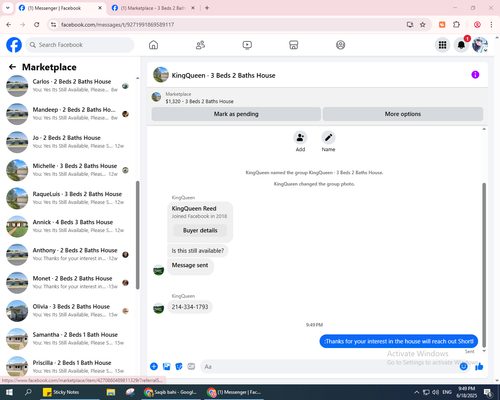Open Mandeep - 2 Beds 2 Baths conversation

[x=68, y=114]
